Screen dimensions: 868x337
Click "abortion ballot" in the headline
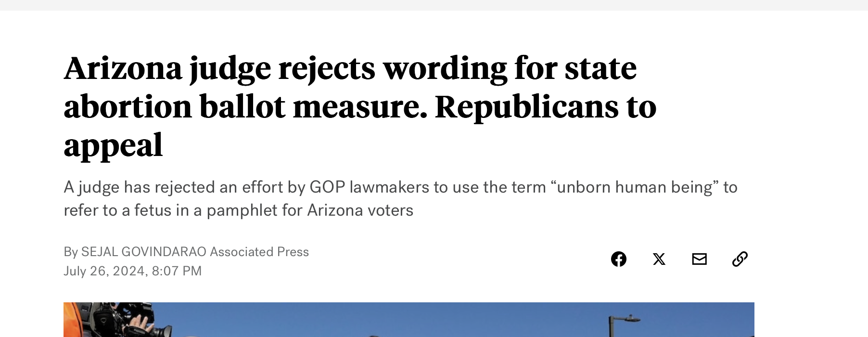174,106
